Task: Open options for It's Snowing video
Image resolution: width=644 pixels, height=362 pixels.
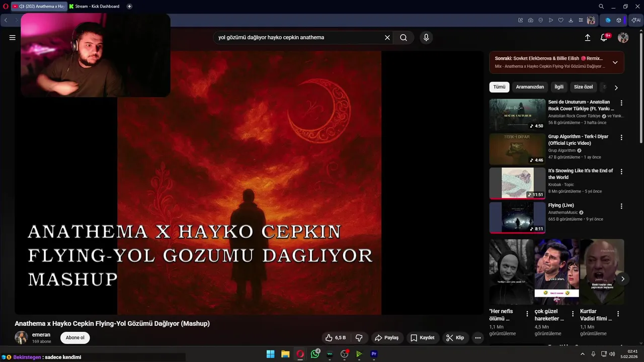Action: click(621, 171)
